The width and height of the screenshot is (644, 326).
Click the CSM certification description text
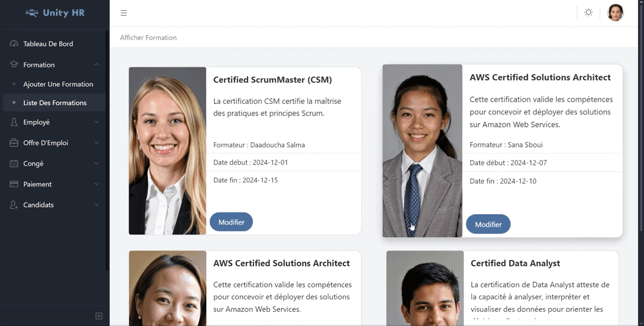277,107
